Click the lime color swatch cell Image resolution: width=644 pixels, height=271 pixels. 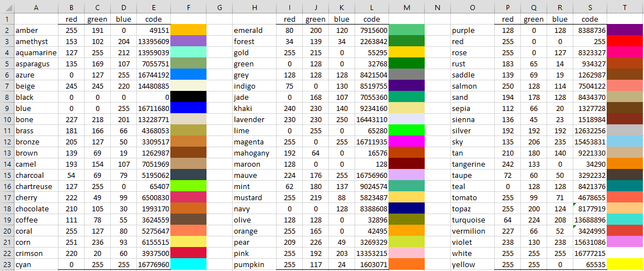(x=406, y=131)
